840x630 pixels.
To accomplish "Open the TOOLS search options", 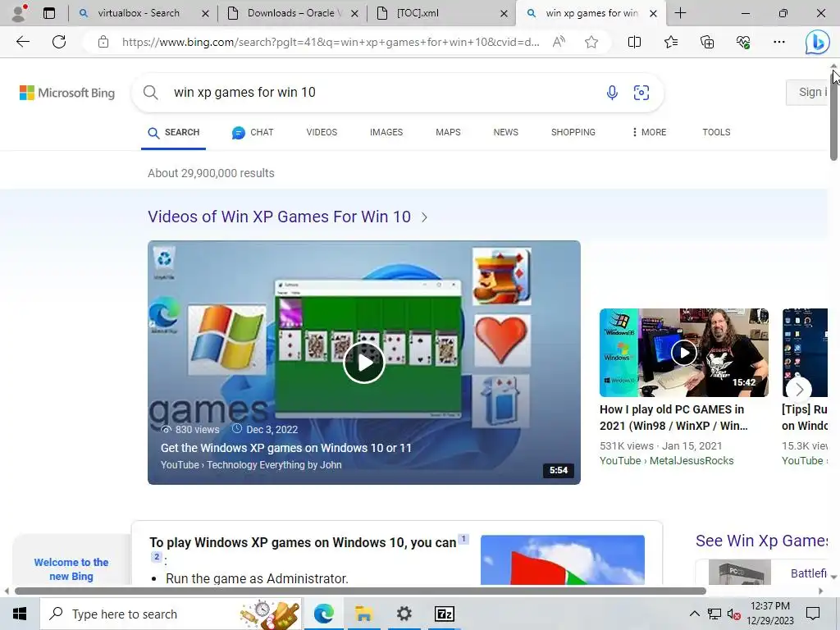I will (x=716, y=132).
